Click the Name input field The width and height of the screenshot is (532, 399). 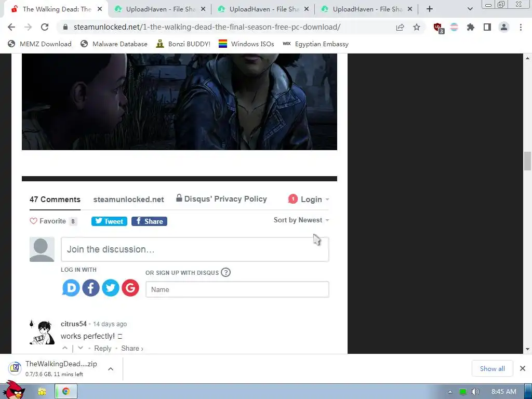point(237,289)
